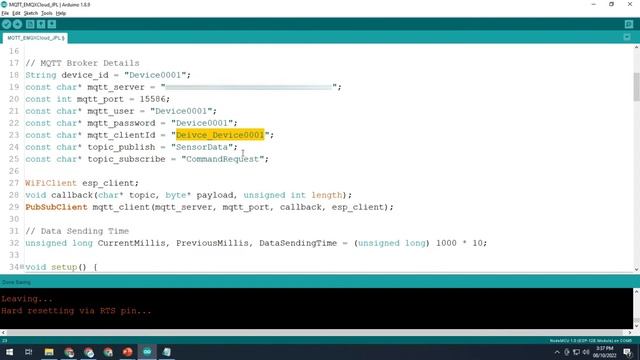The height and width of the screenshot is (360, 640).
Task: Click the Save sketch toolbar icon
Action: click(x=52, y=24)
